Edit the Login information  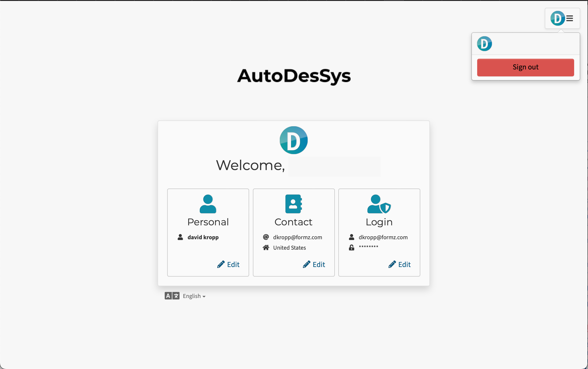coord(399,264)
